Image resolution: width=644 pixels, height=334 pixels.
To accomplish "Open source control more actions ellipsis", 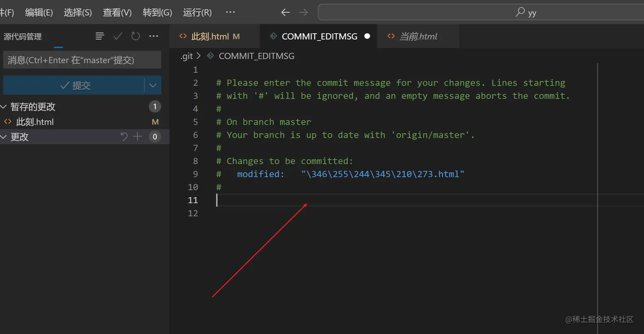I will 153,36.
